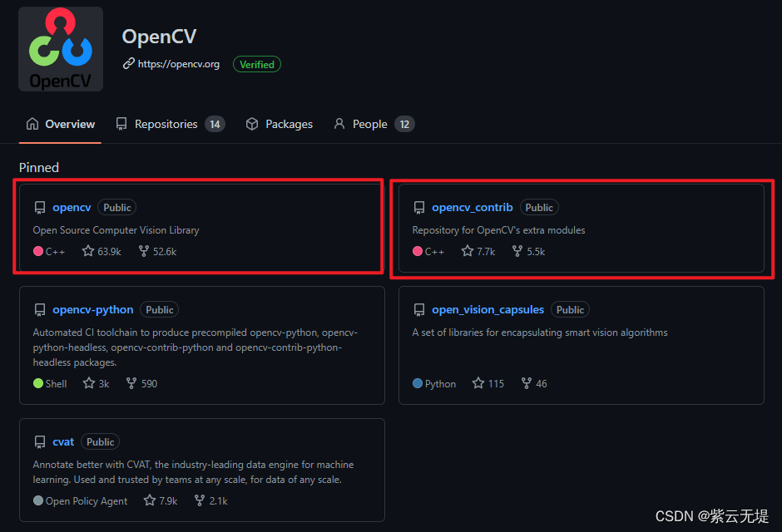Click the Public label beside cvat
782x532 pixels.
(x=100, y=442)
